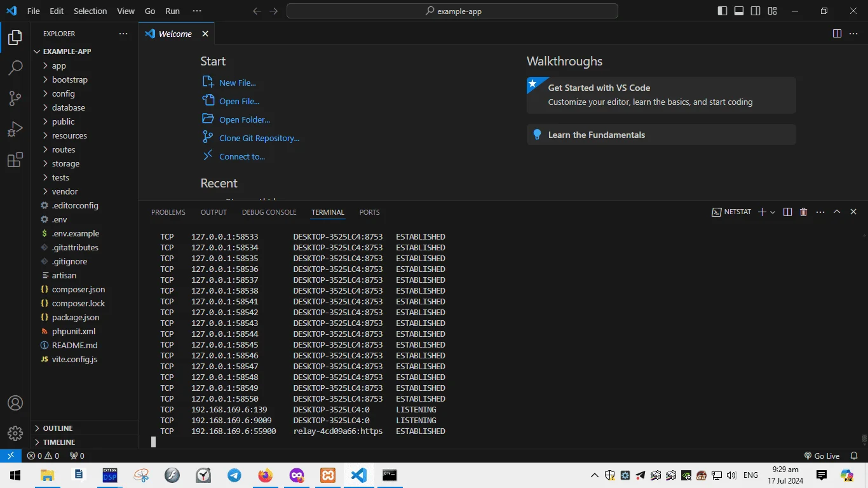Switch to the DEBUG CONSOLE tab
Screen dimensions: 868x488
[x=269, y=212]
